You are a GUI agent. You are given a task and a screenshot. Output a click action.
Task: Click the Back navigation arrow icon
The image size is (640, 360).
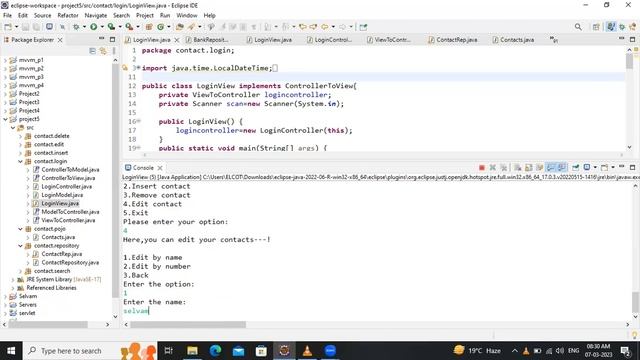pyautogui.click(x=324, y=27)
